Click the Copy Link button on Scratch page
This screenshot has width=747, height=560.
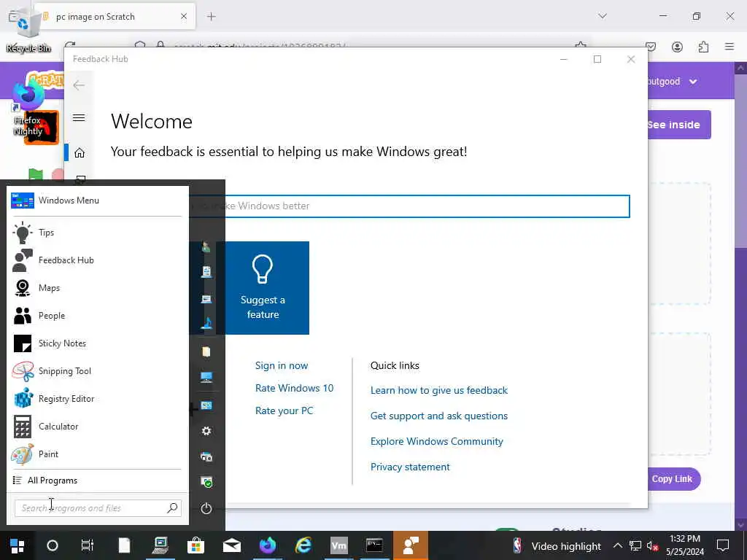[674, 479]
